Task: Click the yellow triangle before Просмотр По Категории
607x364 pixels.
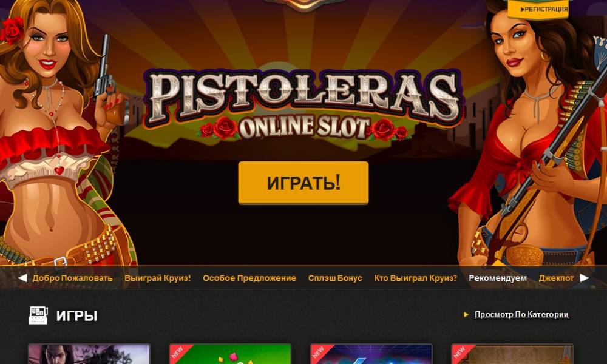Action: (466, 314)
